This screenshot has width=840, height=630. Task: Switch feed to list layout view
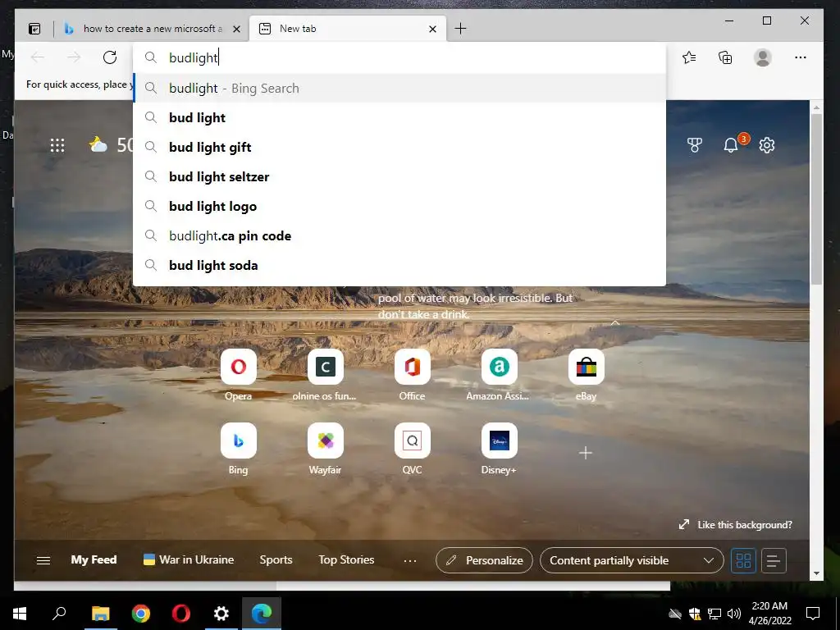(773, 560)
